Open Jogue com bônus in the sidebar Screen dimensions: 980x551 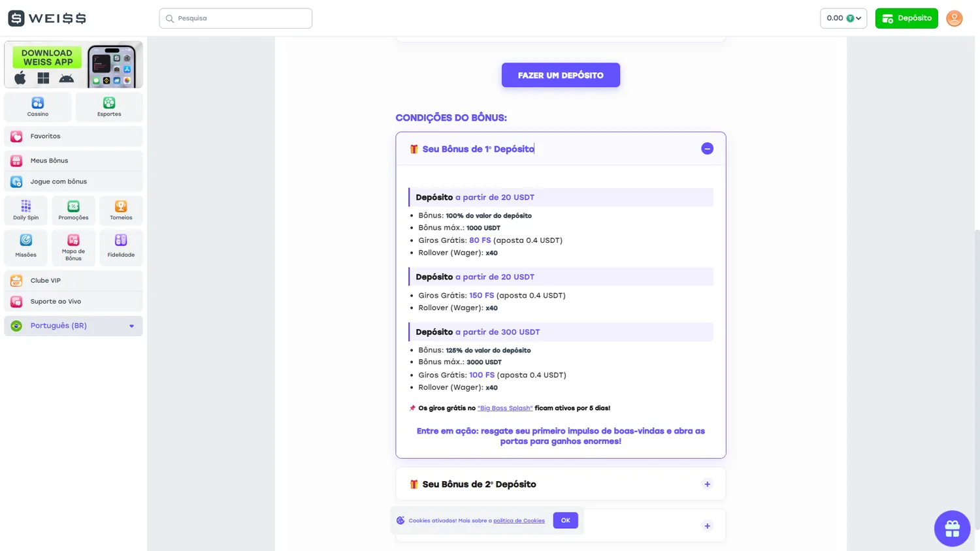[x=73, y=181]
